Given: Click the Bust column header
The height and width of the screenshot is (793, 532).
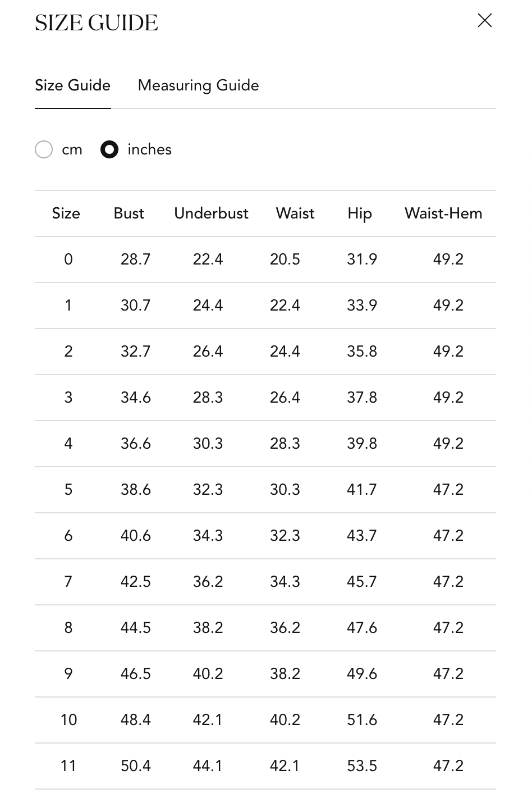Looking at the screenshot, I should 129,213.
